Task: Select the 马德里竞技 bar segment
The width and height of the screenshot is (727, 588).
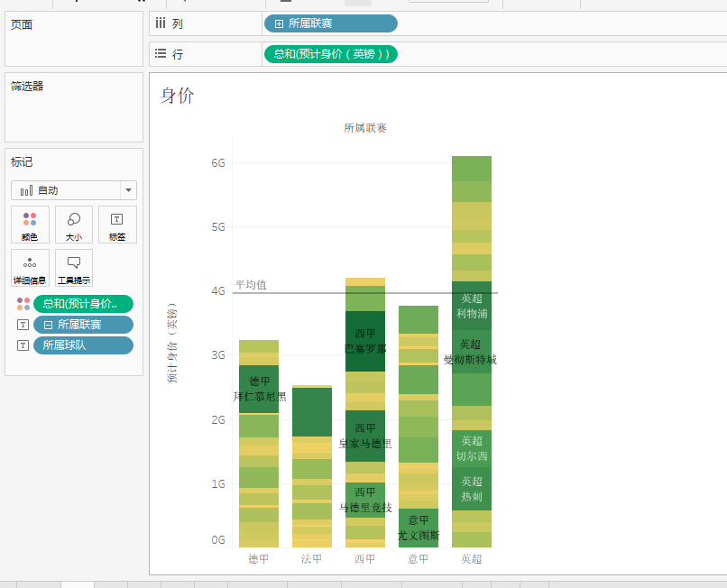Action: click(365, 500)
